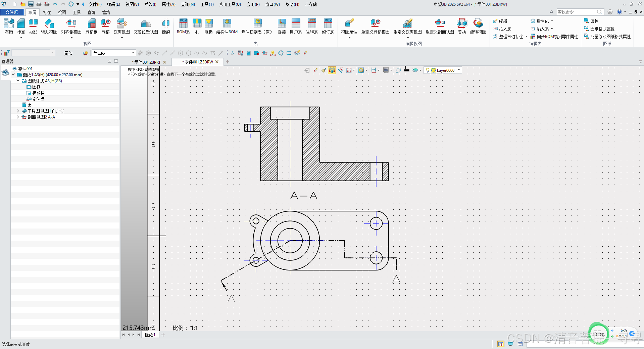Click the broom clean-up icon in view toolbar
This screenshot has height=349, width=644.
coord(324,70)
